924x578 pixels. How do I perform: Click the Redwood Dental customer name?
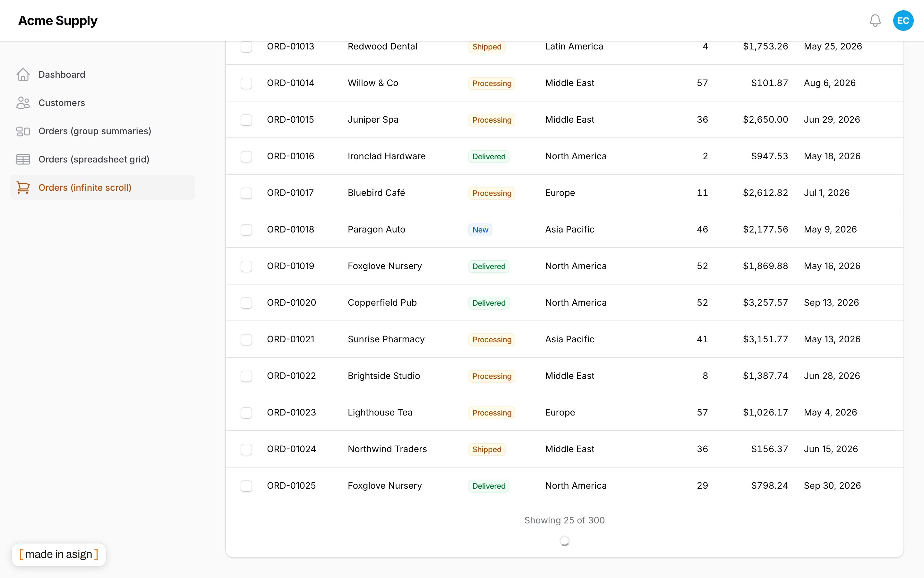[x=382, y=46]
